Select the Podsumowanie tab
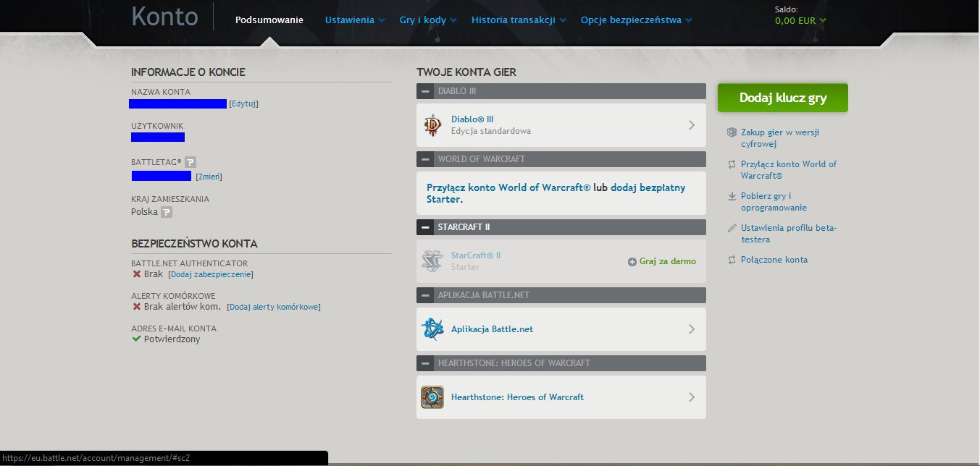 (269, 20)
